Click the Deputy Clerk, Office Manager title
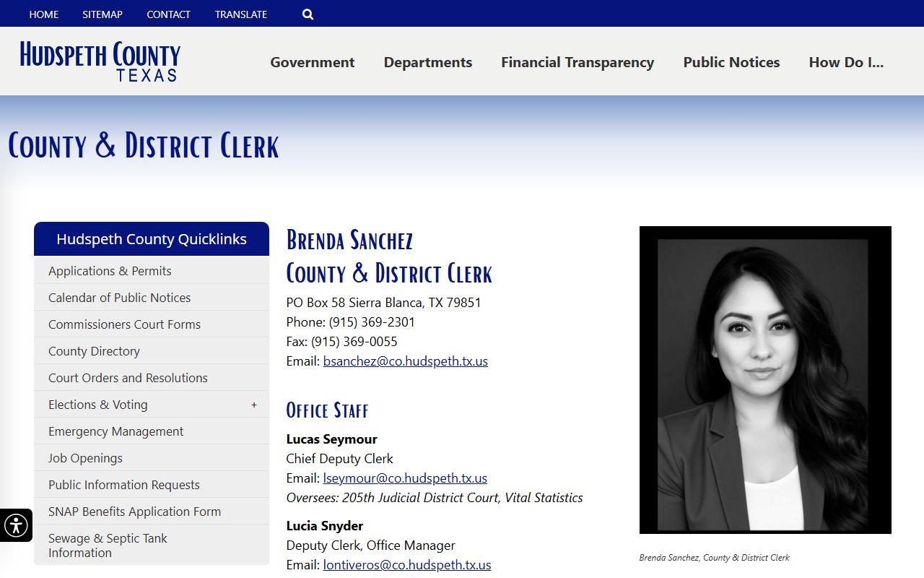Screen dimensions: 924x578 pyautogui.click(x=371, y=545)
